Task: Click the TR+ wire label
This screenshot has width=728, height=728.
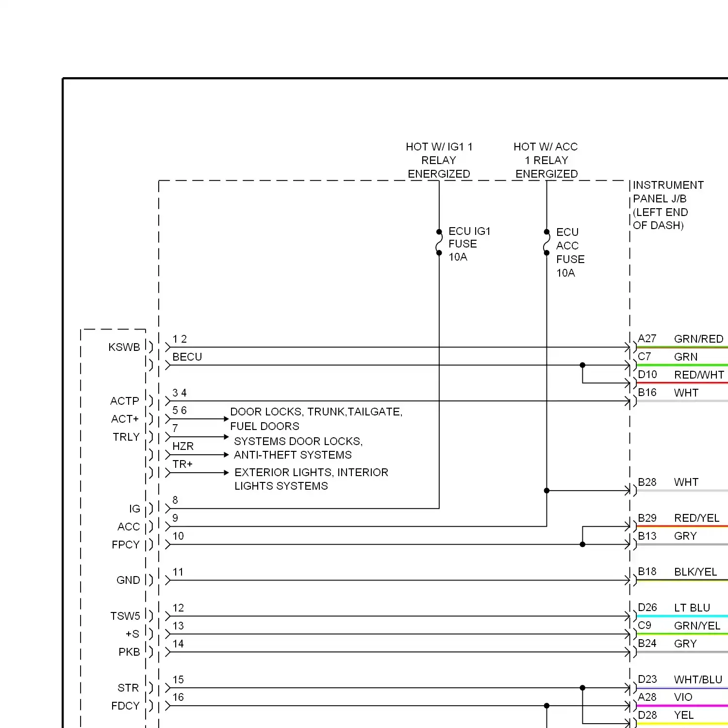Action: pyautogui.click(x=182, y=464)
